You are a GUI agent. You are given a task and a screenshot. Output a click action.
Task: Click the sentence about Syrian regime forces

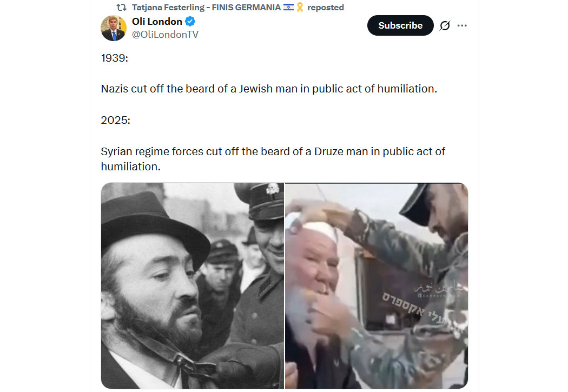pyautogui.click(x=273, y=159)
